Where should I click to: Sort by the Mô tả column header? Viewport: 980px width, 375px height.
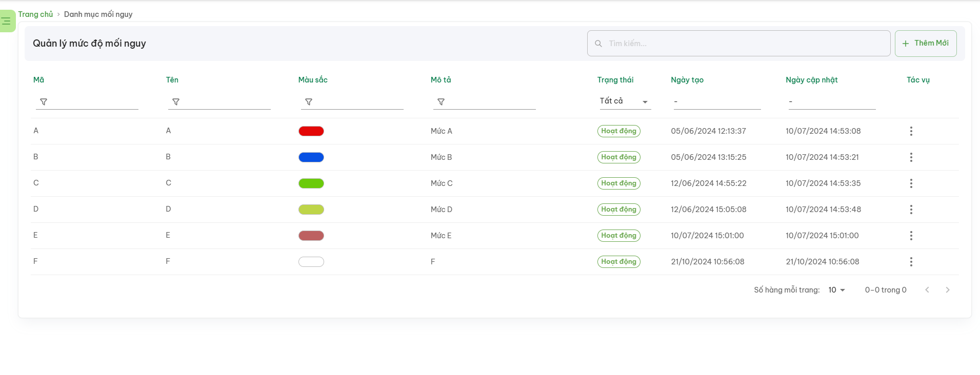(x=441, y=80)
